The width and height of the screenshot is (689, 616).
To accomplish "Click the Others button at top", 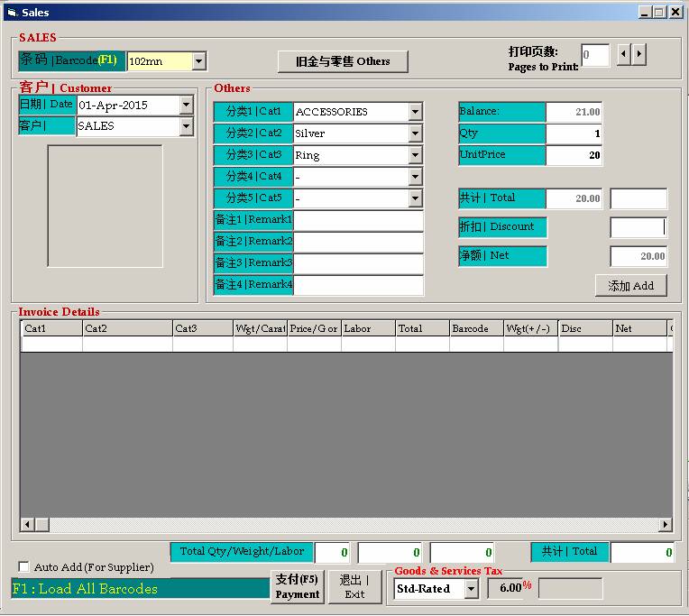I will 343,61.
